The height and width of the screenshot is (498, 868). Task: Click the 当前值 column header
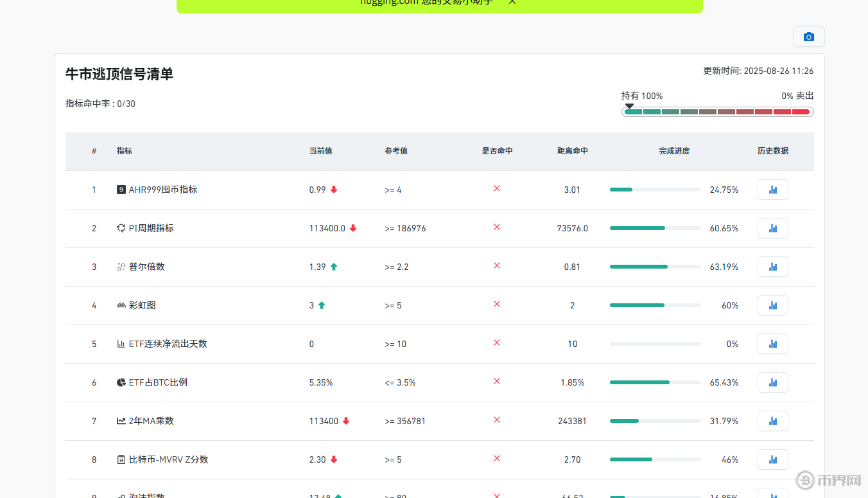pos(320,151)
